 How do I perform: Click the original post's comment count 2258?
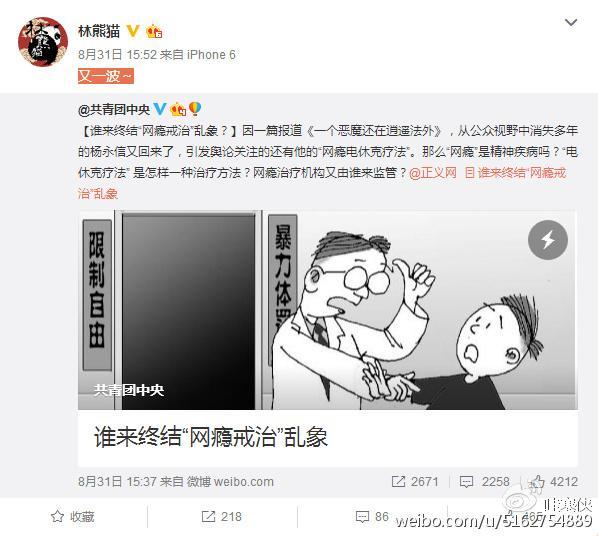click(484, 481)
